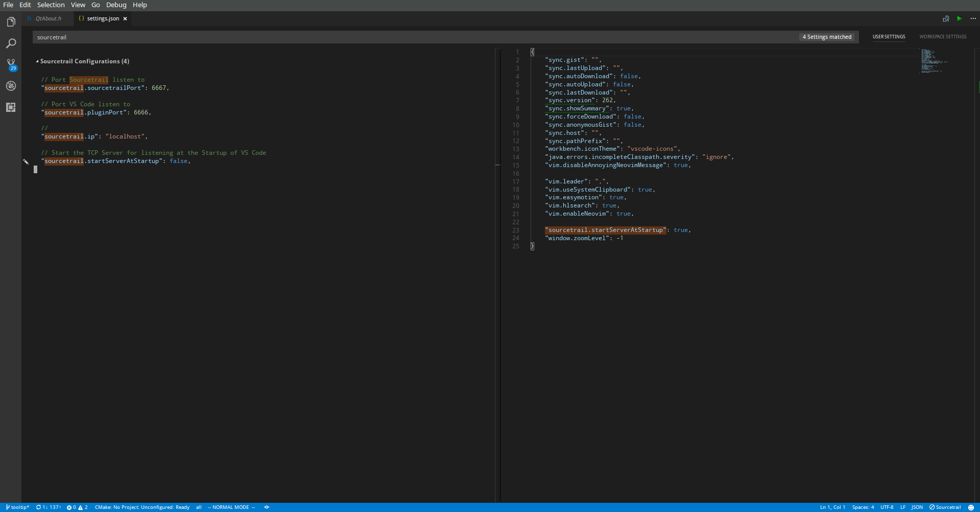Open the More Actions ellipsis menu
The image size is (980, 512).
click(973, 18)
